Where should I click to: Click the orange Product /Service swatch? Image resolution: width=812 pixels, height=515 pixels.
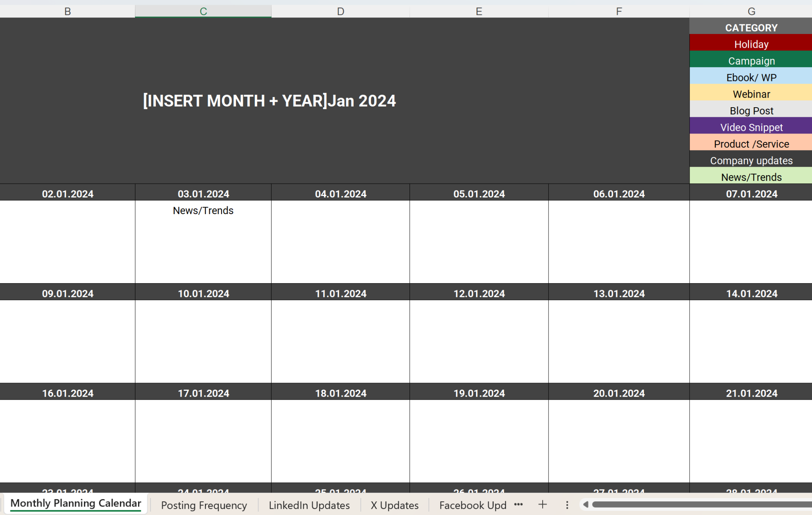pyautogui.click(x=751, y=144)
